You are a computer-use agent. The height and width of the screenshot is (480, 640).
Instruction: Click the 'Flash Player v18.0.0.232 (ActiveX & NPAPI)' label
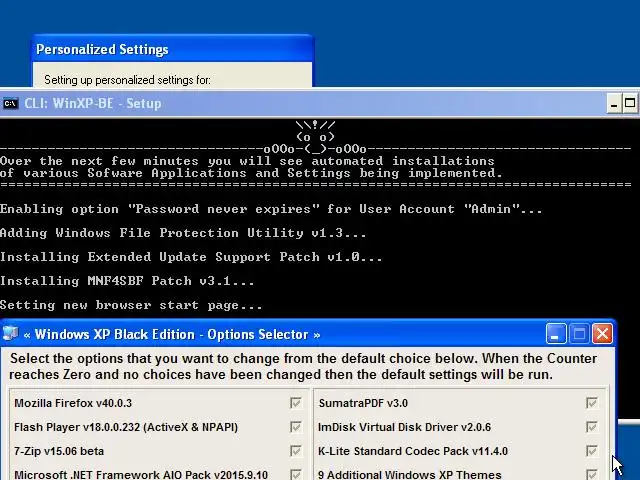126,427
